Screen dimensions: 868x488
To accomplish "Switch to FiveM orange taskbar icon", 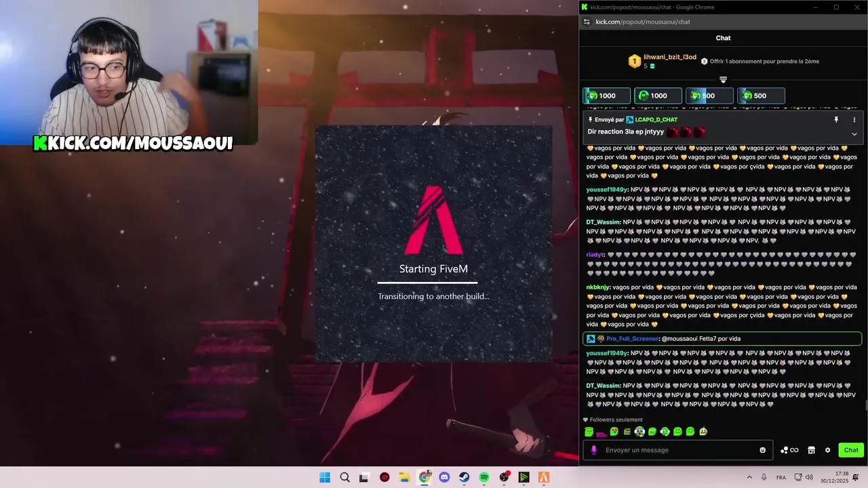I will (x=544, y=477).
